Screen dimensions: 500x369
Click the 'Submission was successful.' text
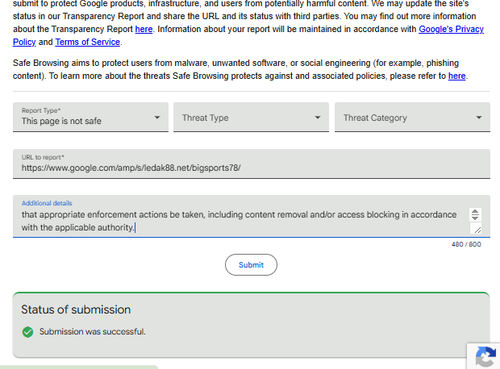[92, 332]
